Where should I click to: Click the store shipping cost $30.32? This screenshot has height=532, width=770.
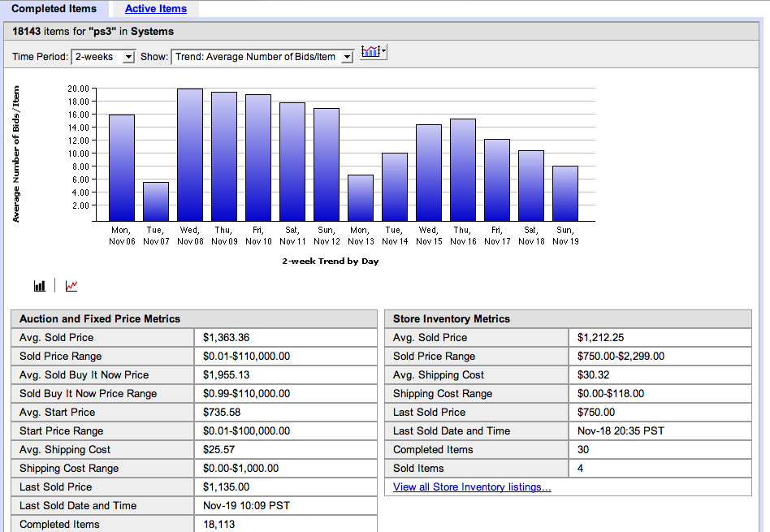click(593, 374)
